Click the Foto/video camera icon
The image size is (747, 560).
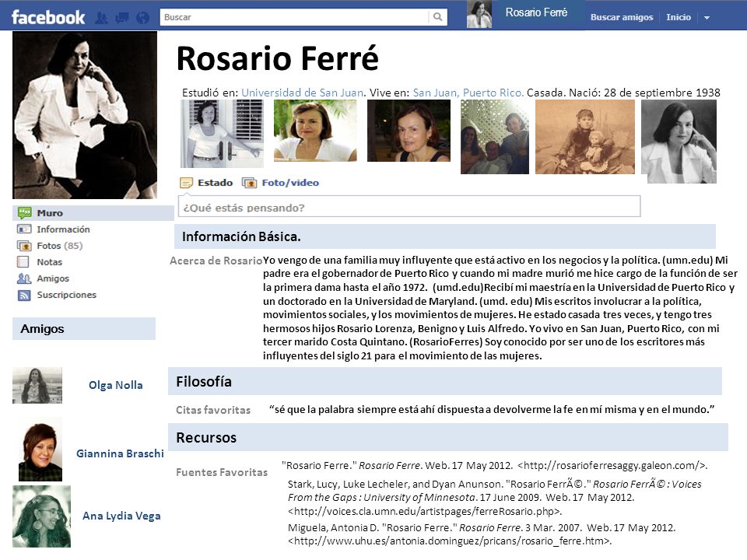pos(249,183)
